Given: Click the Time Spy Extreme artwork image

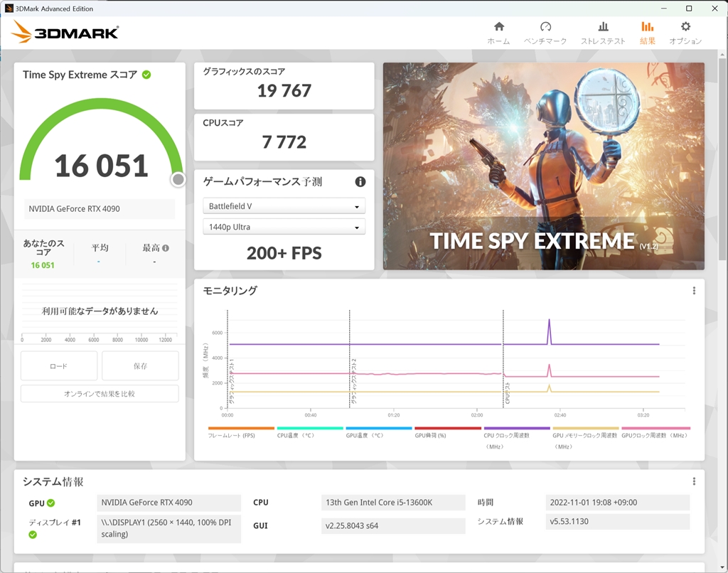Looking at the screenshot, I should (x=544, y=166).
